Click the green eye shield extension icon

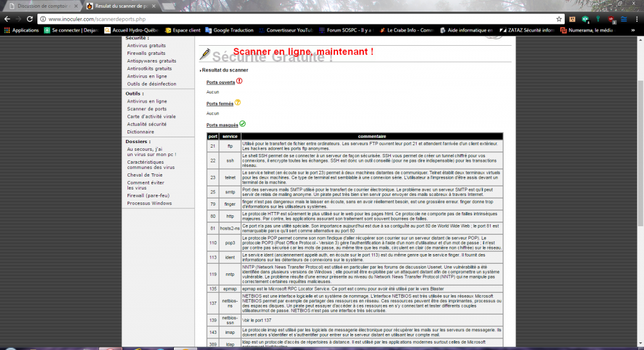pyautogui.click(x=585, y=19)
